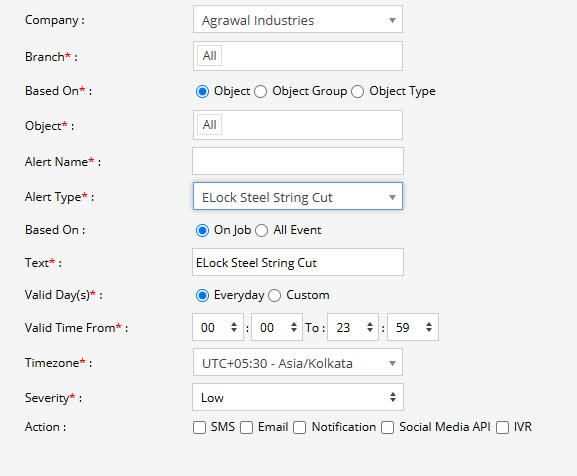Screen dimensions: 577x476
Task: Select the Object Type radio button
Action: coord(358,91)
